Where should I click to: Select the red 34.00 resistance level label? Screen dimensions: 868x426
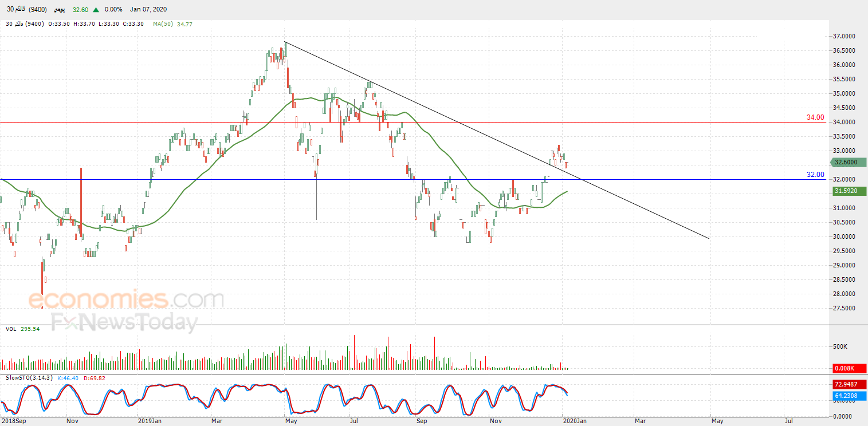pos(815,117)
